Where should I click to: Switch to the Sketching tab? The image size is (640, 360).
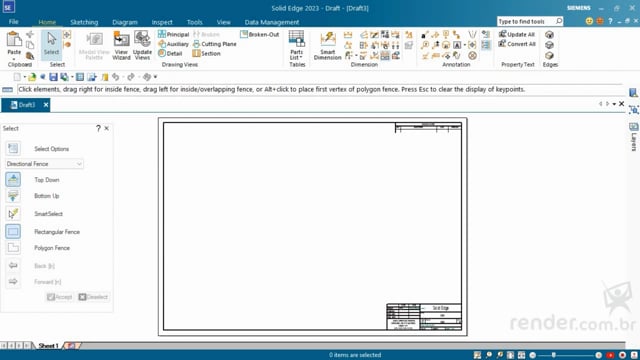84,22
